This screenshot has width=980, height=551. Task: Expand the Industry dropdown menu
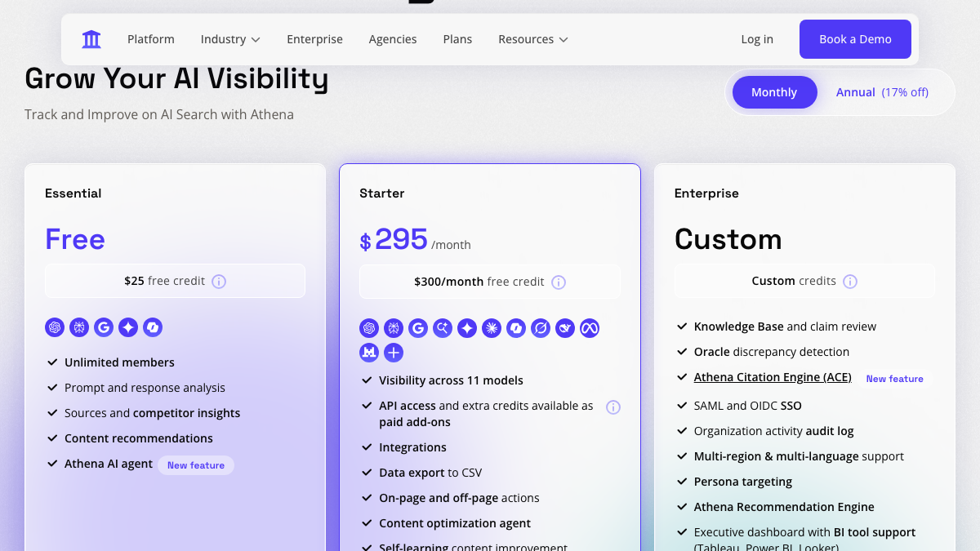[230, 39]
